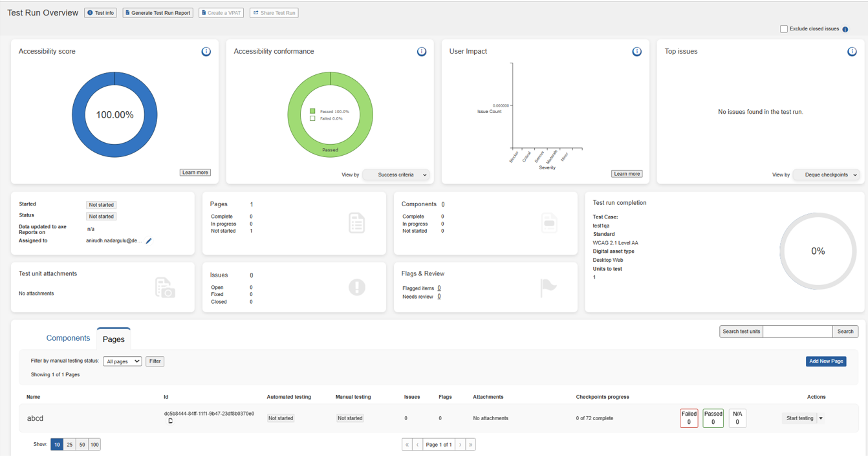Open the Deque checkpoints view-by dropdown

[827, 175]
